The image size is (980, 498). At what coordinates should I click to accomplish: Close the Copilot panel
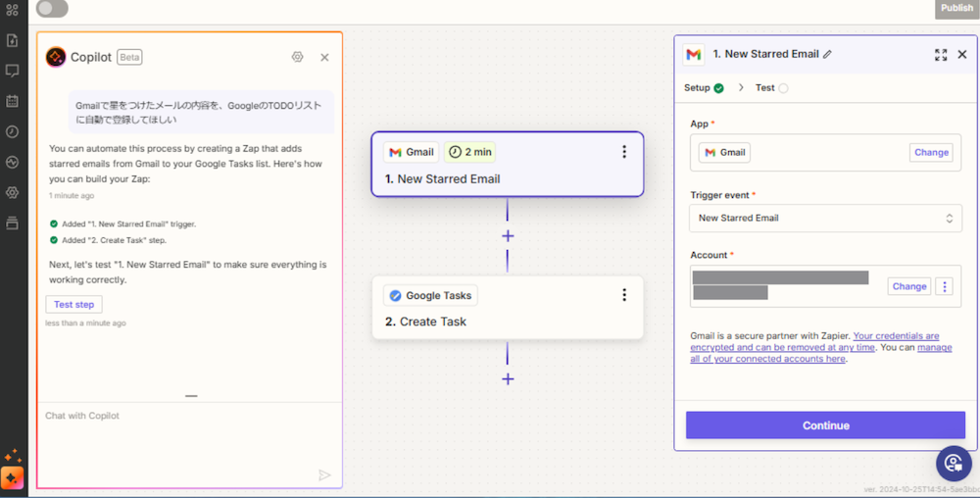[324, 58]
